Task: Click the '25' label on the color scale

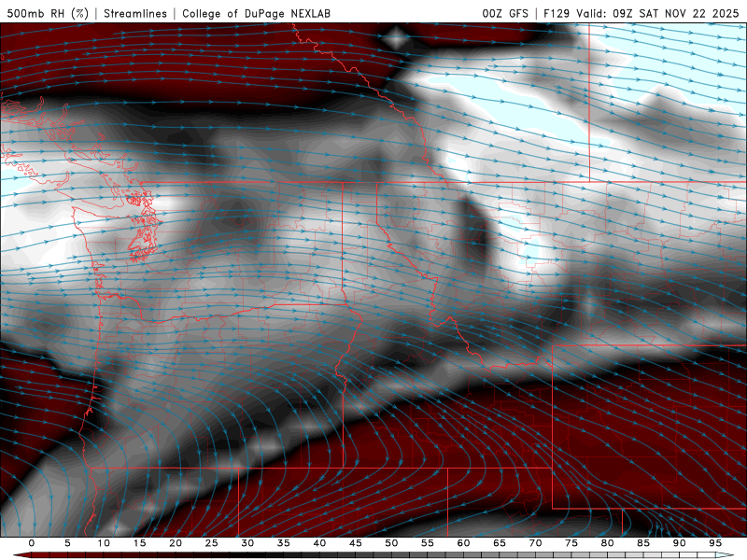Action: [212, 543]
